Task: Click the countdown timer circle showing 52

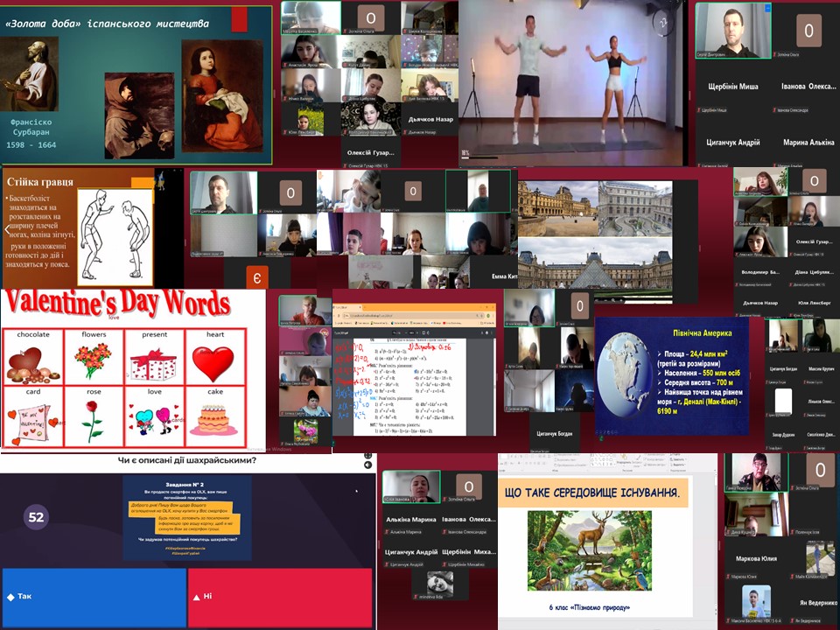Action: coord(36,517)
